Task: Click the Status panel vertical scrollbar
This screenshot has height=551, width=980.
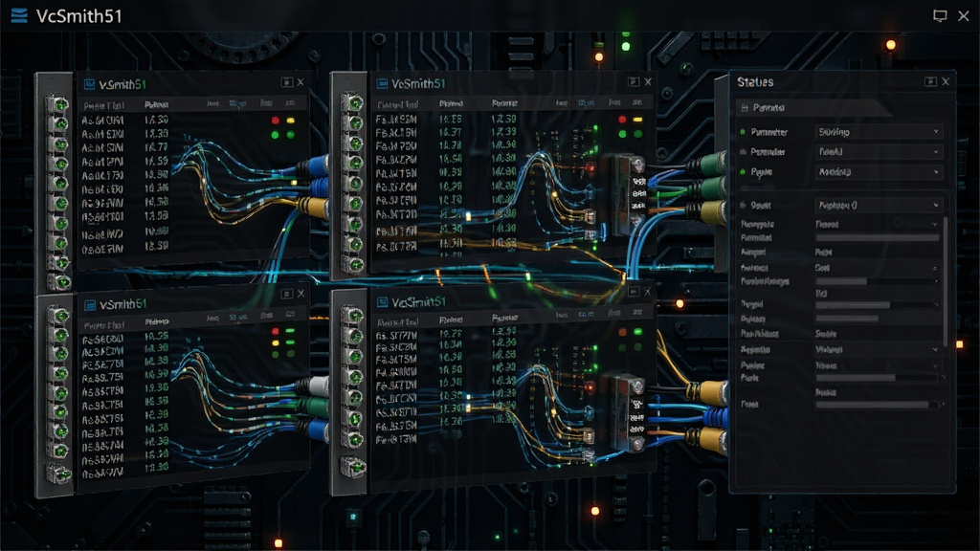Action: pos(945,280)
